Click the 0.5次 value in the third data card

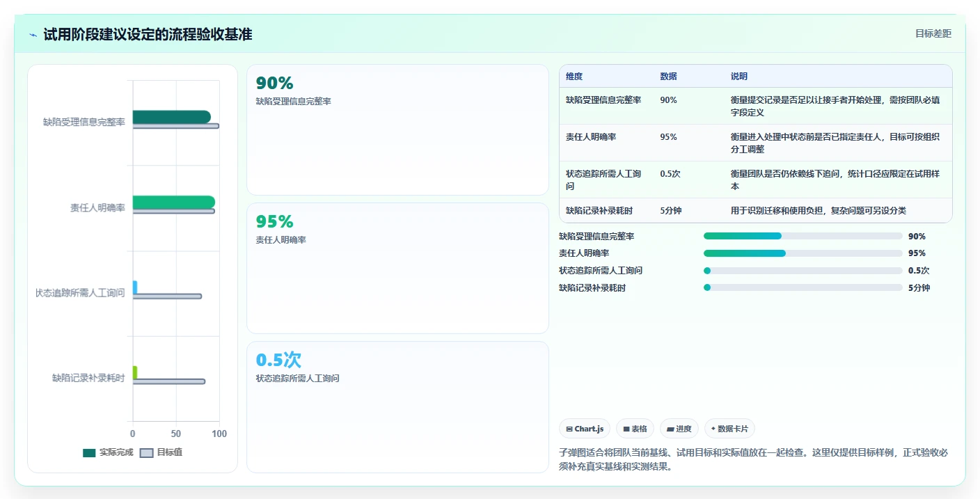pyautogui.click(x=278, y=361)
